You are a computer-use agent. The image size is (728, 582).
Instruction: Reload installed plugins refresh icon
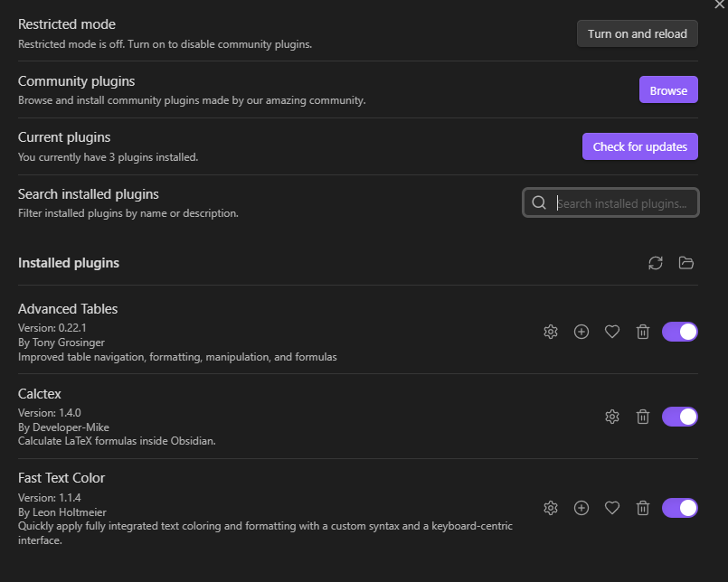(x=655, y=263)
